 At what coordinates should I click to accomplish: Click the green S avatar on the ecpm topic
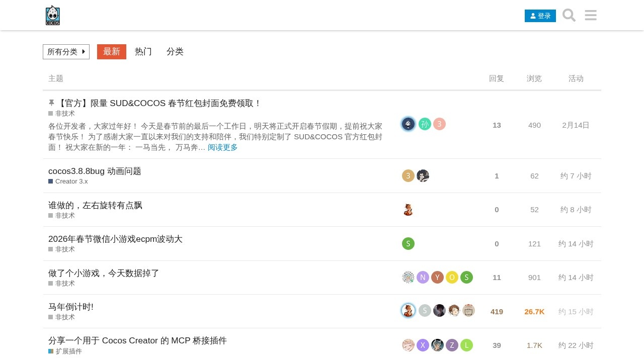(x=408, y=243)
